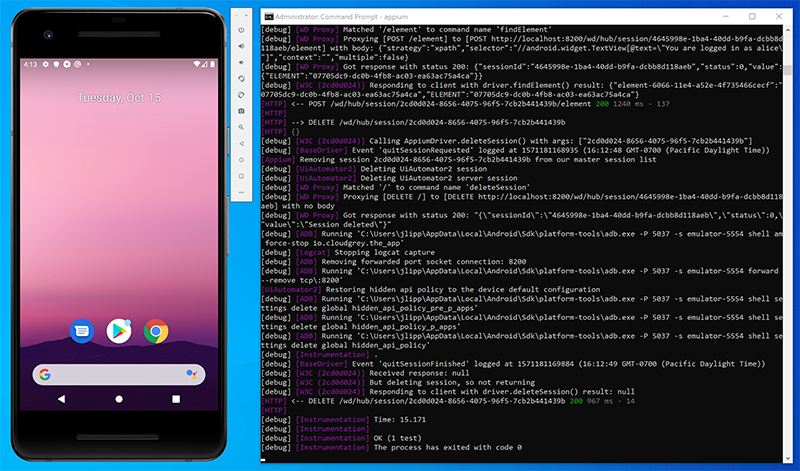Take an emulator screenshot with camera icon
Screen dimensions: 800x471
[x=241, y=111]
